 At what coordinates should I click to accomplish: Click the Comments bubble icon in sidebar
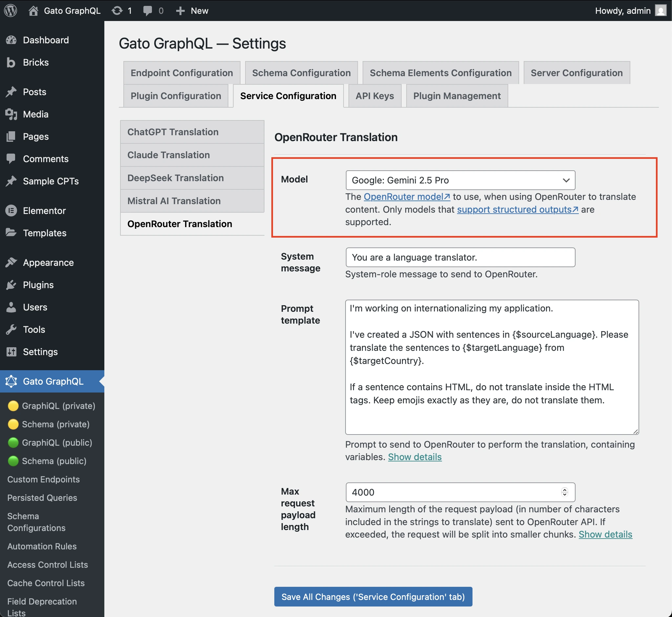(11, 159)
